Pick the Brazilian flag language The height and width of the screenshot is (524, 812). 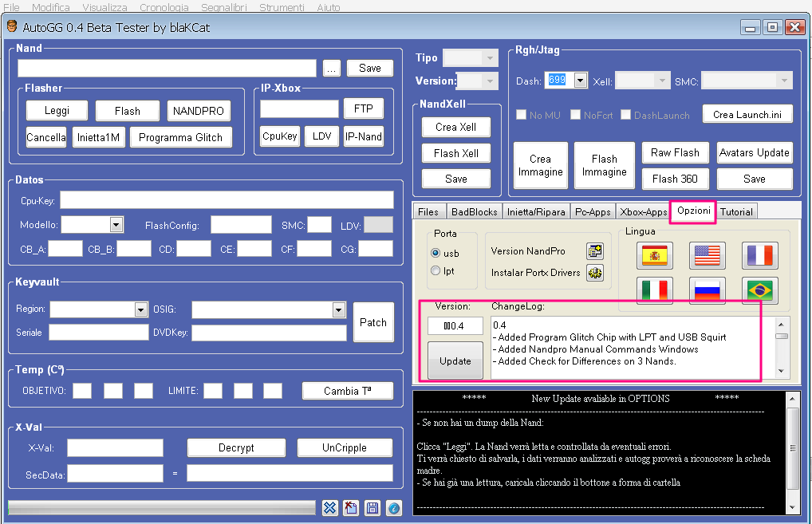coord(759,290)
